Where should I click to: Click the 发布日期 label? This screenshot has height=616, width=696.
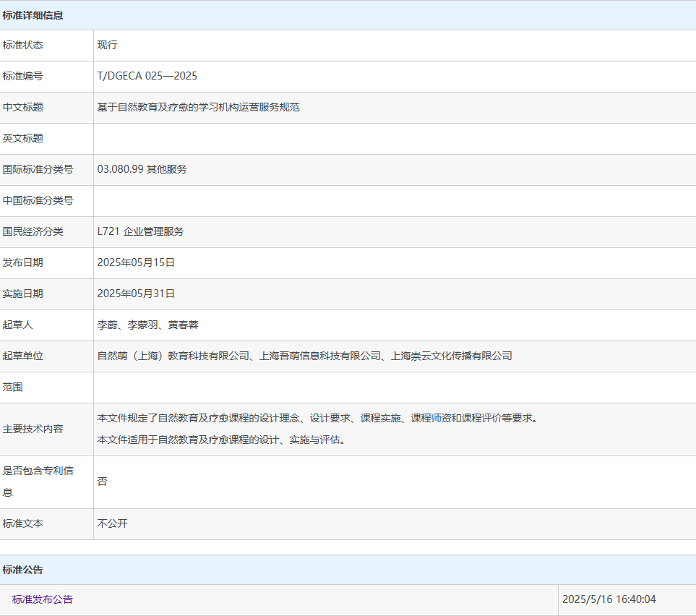pos(22,262)
